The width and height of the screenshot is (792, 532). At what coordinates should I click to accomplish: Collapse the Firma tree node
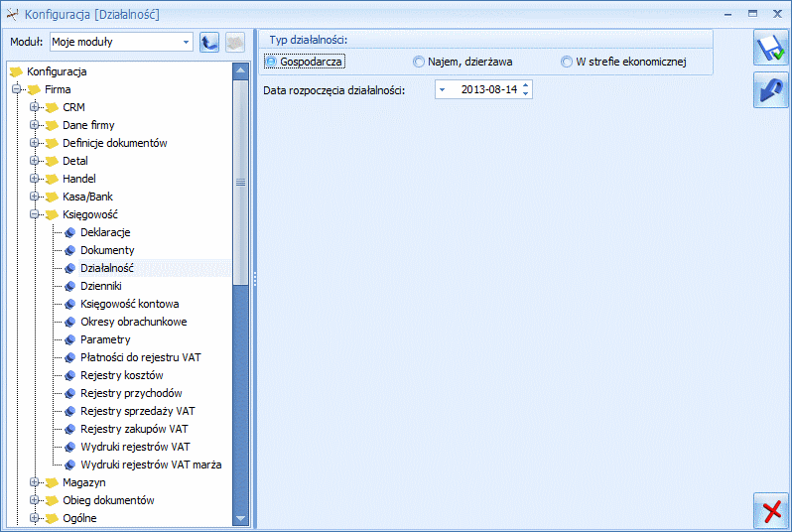pos(16,89)
